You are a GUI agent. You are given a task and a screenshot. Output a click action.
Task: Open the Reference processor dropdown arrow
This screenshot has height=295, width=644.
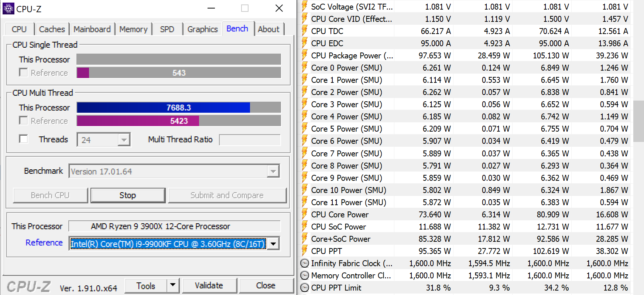[x=273, y=244]
